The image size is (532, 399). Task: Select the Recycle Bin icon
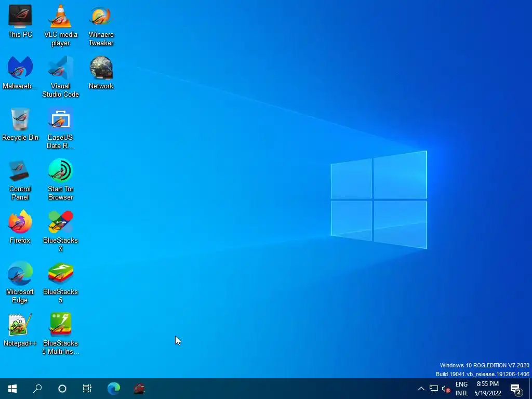20,124
